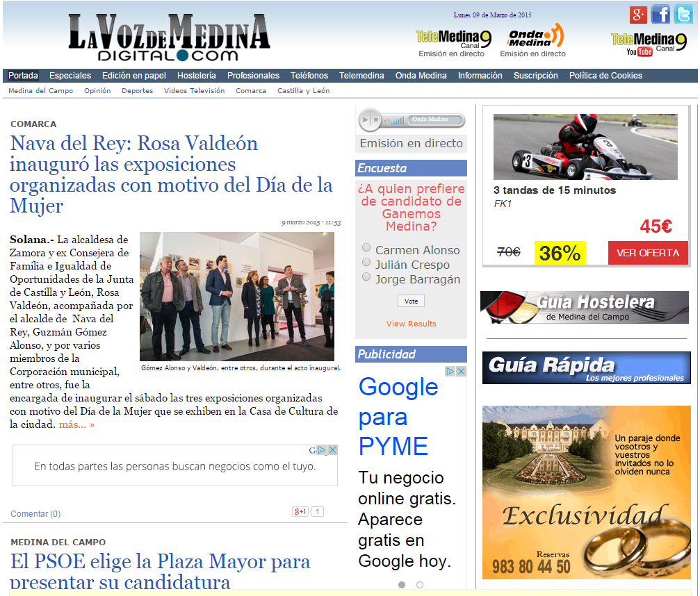Open Vídeos Televisión submenu section
Viewport: 700px width, 596px height.
(194, 90)
